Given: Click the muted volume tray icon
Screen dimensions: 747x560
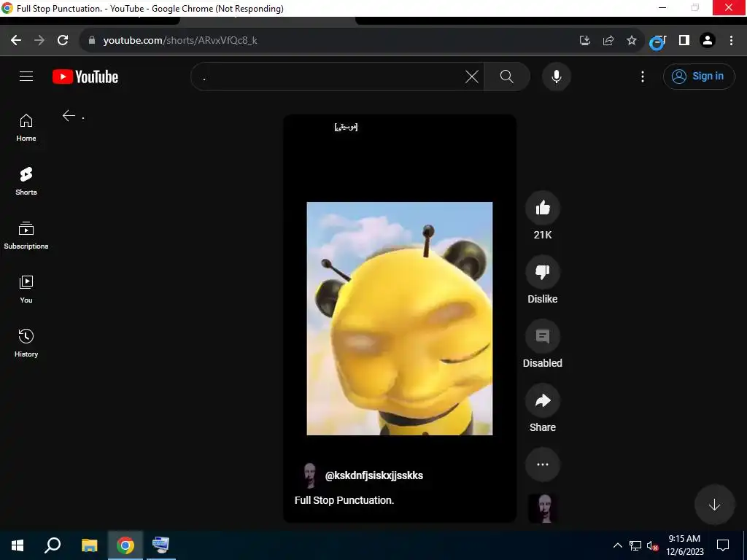Looking at the screenshot, I should pyautogui.click(x=652, y=545).
